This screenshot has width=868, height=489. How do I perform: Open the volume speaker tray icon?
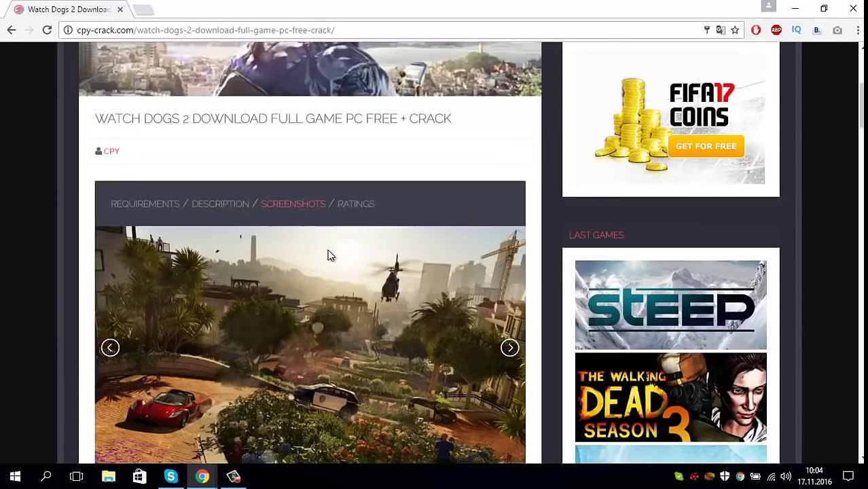(x=786, y=477)
